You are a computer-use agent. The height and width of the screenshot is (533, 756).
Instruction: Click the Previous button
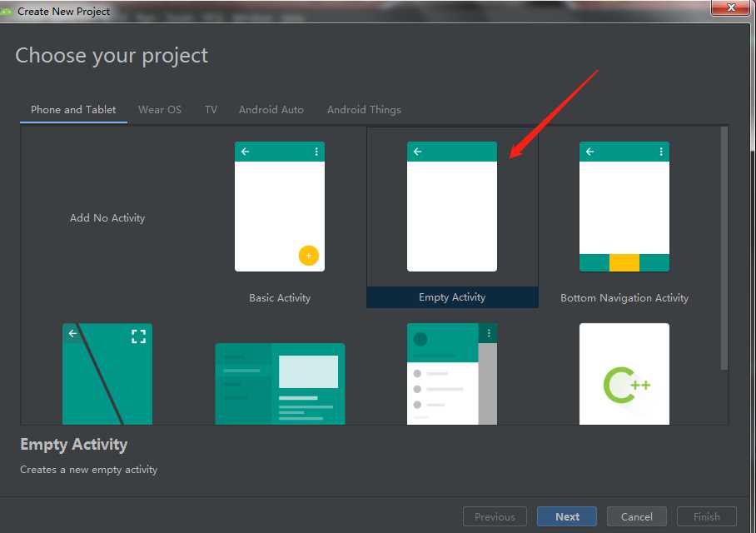(x=495, y=516)
